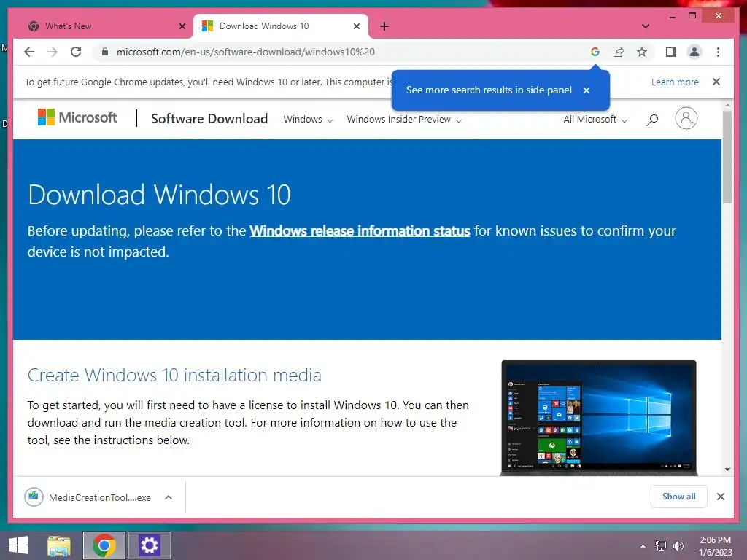Go back to the previous page
747x560 pixels.
29,52
